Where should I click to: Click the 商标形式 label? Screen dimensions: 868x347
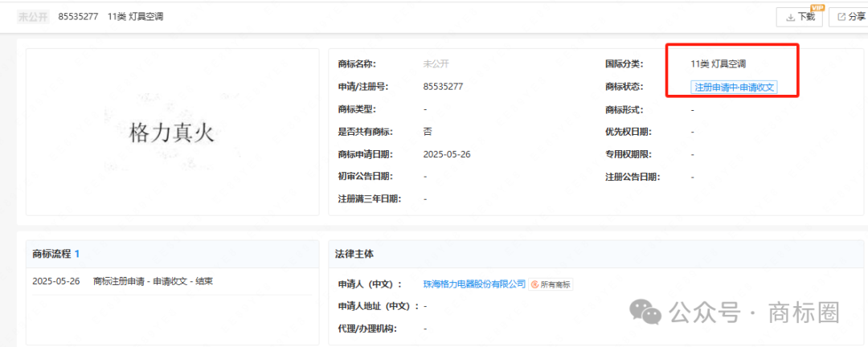pyautogui.click(x=624, y=109)
